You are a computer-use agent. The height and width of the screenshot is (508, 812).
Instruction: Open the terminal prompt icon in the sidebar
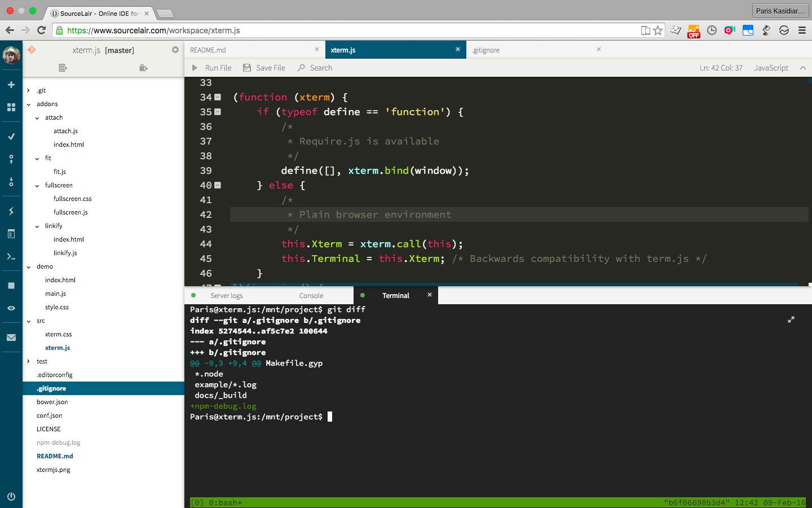(x=11, y=257)
